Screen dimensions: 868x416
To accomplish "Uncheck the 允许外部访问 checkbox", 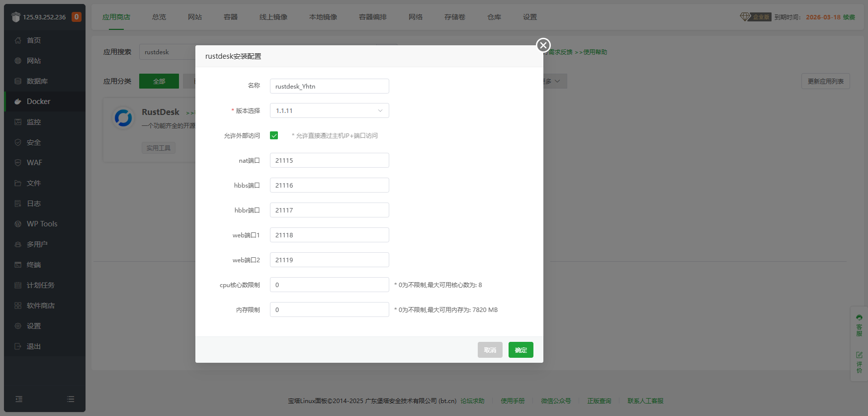I will [274, 135].
